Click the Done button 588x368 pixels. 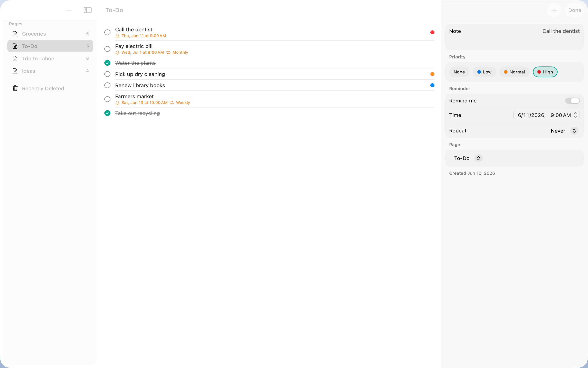click(574, 10)
